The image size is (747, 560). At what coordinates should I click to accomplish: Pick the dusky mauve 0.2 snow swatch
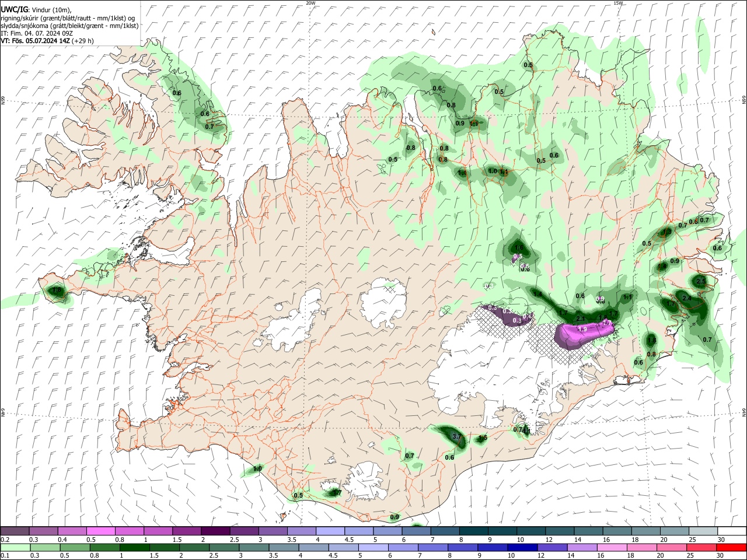[15, 531]
